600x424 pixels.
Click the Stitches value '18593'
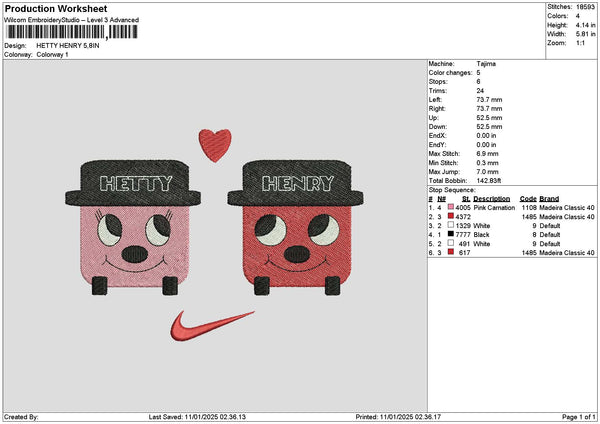(585, 7)
